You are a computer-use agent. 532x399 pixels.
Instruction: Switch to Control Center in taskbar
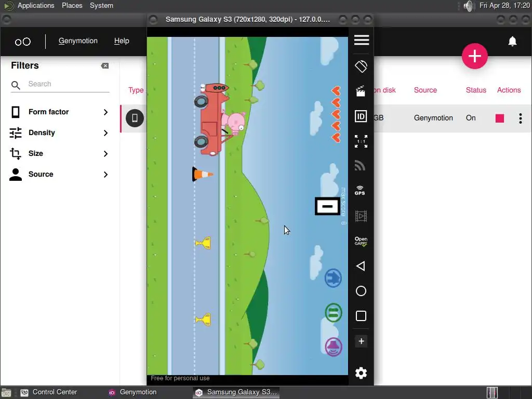coord(49,392)
